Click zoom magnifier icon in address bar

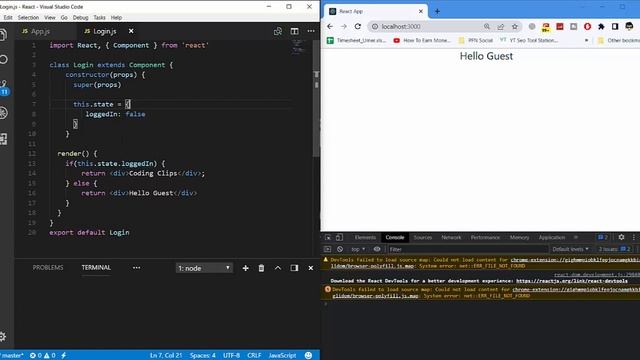click(x=487, y=27)
